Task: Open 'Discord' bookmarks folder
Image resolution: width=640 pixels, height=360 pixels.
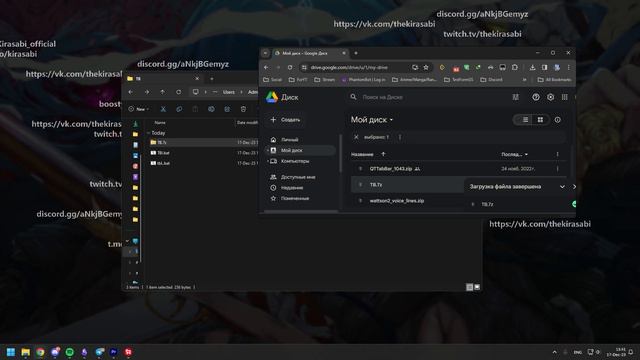Action: 492,80
